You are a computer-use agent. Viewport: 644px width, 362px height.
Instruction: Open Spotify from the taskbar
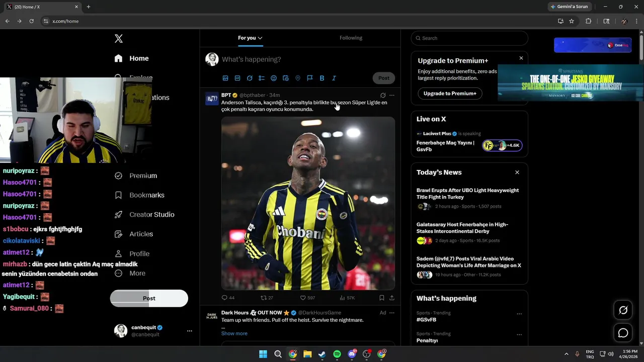tap(337, 354)
